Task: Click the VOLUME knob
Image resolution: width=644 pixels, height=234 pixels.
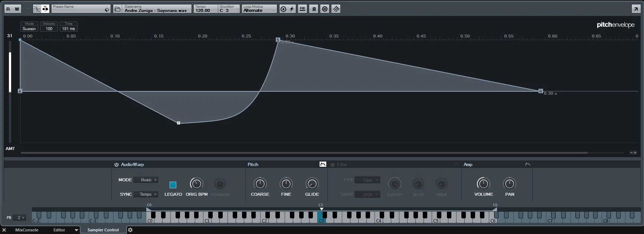Action: click(483, 183)
